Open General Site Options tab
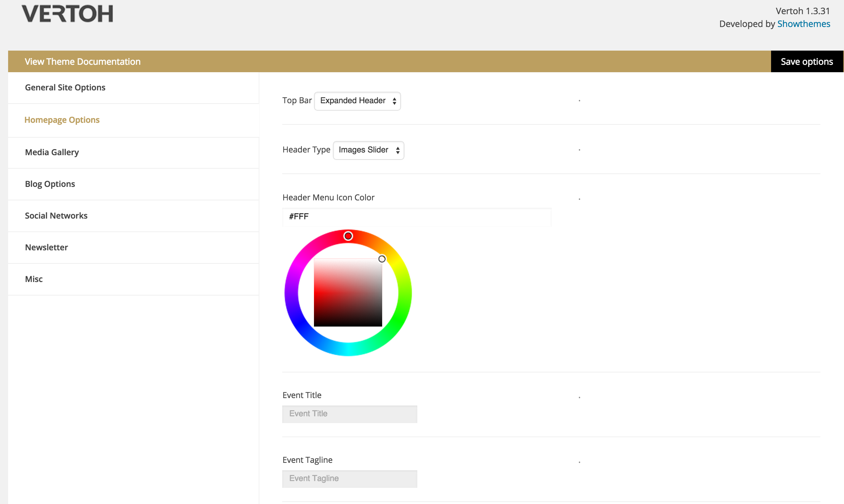Screen dimensions: 844x504 (133, 88)
